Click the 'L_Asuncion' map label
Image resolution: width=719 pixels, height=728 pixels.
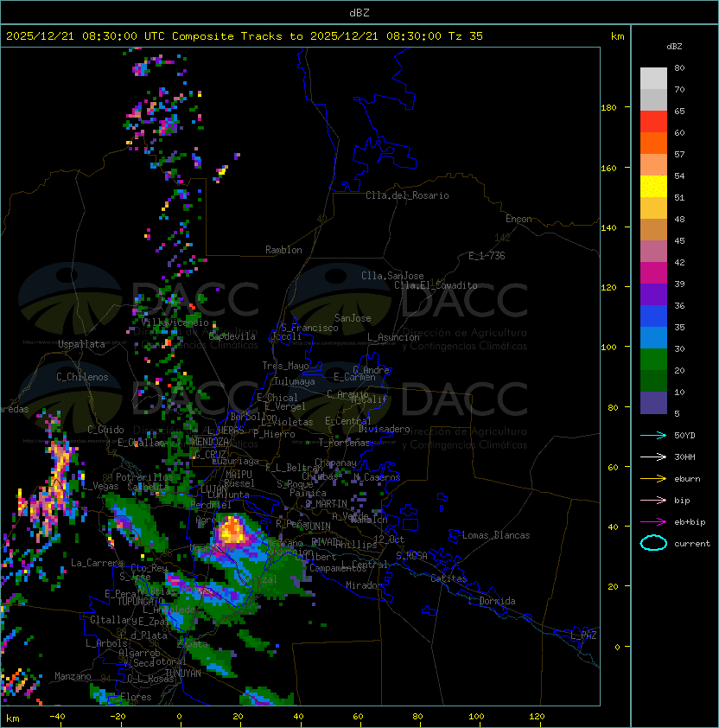click(393, 337)
